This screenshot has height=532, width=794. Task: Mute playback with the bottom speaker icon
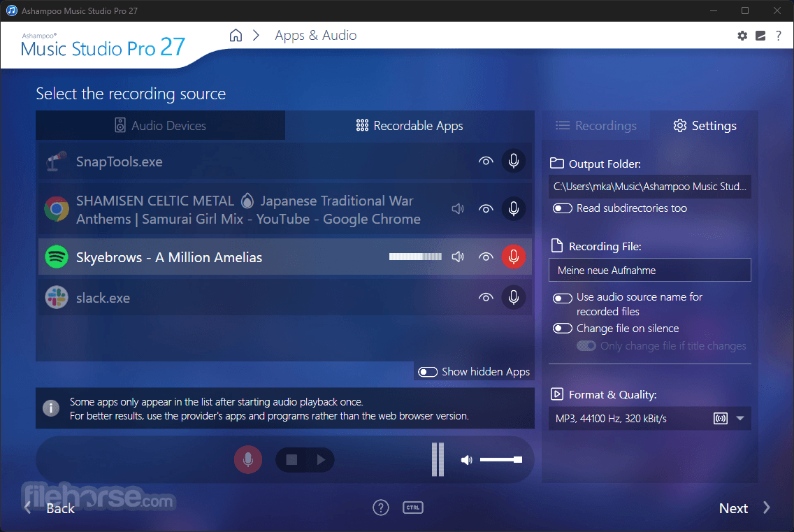point(466,460)
